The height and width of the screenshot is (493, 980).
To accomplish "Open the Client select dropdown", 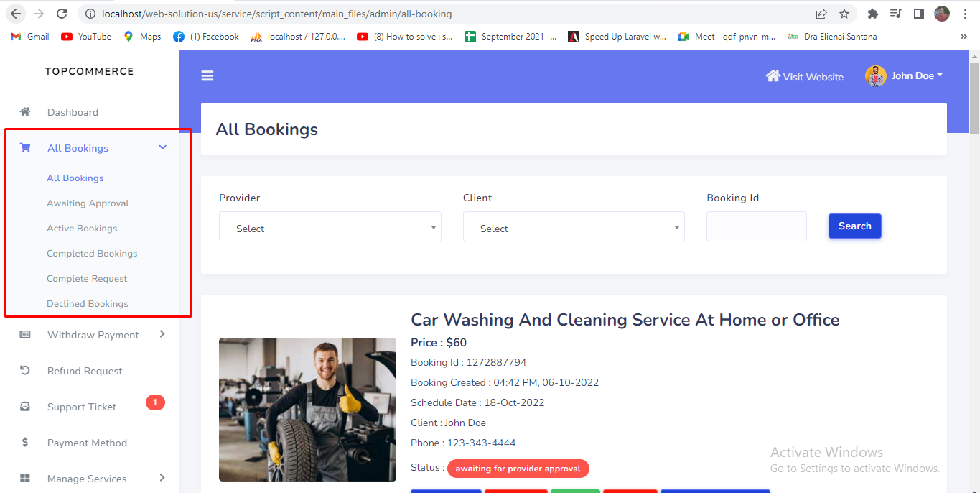I will [x=573, y=228].
